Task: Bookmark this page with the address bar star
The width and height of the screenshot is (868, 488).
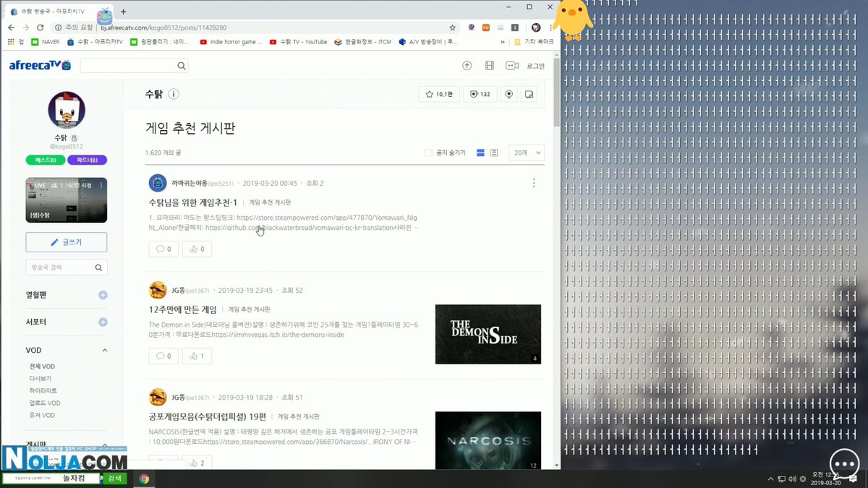Action: click(452, 27)
